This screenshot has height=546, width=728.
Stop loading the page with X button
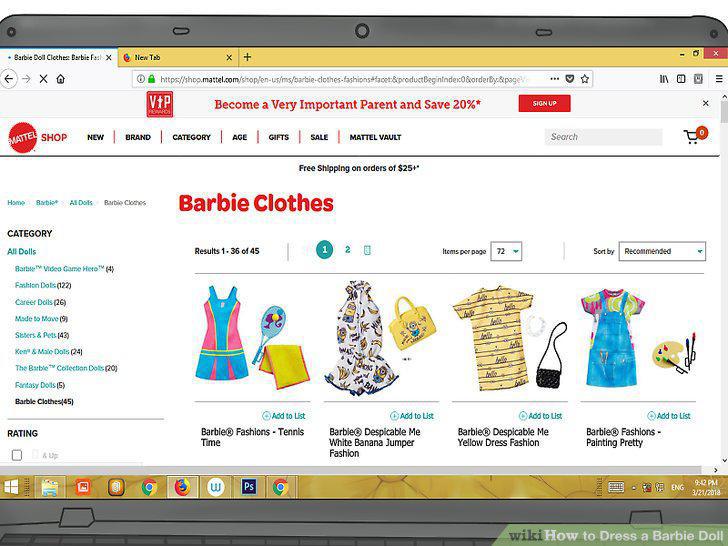point(44,79)
